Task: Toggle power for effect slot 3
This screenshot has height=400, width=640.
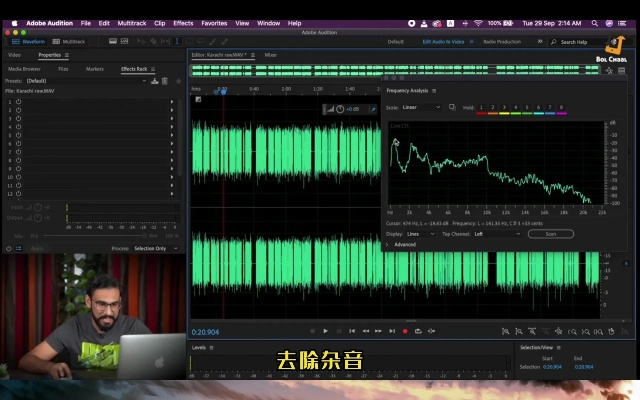Action: [x=18, y=118]
